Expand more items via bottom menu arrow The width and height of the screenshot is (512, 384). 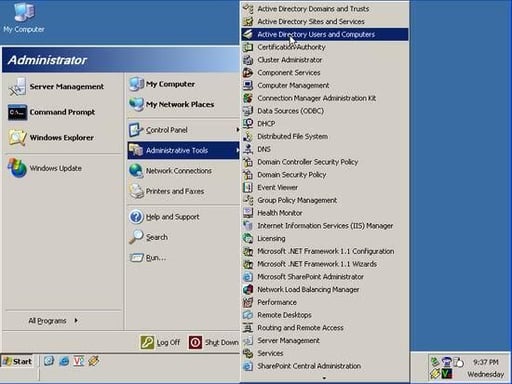[324, 378]
